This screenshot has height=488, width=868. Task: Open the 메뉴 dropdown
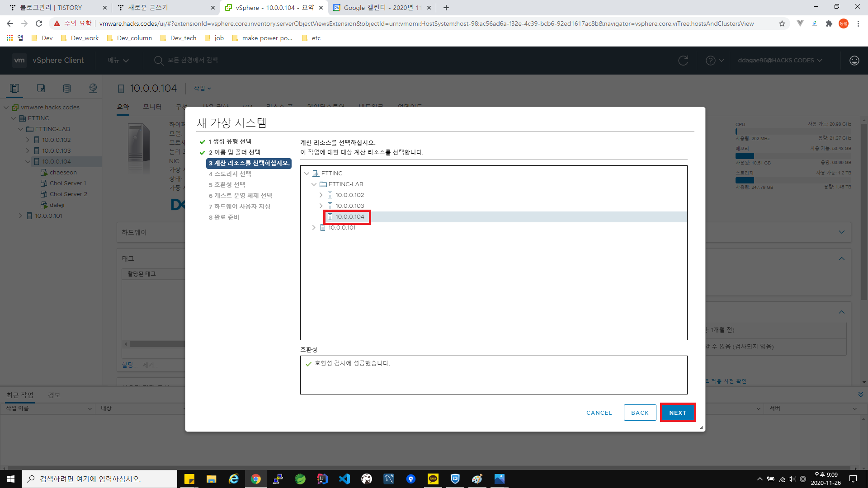(118, 60)
